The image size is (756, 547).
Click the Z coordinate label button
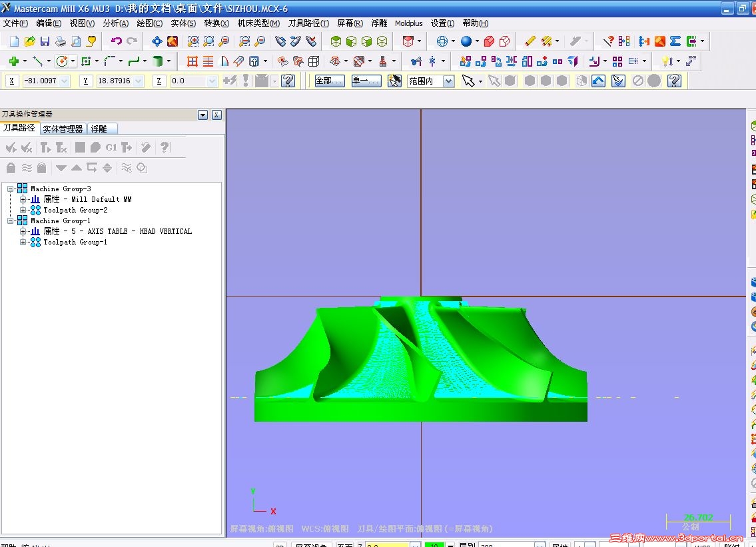[159, 81]
